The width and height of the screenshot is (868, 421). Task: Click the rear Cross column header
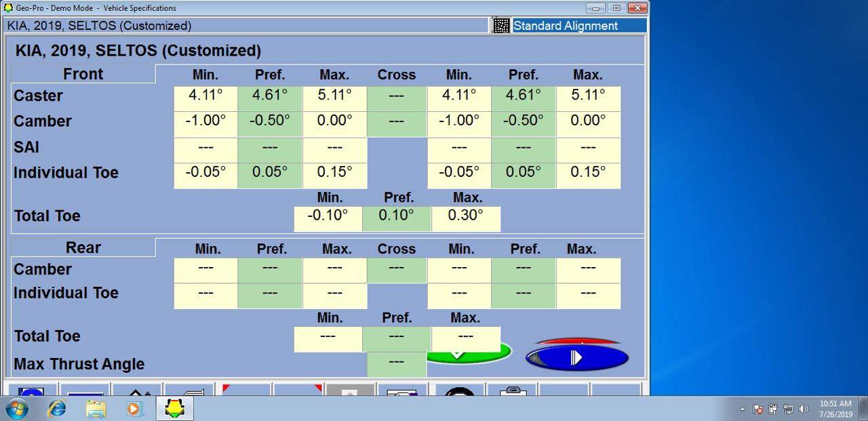[397, 249]
